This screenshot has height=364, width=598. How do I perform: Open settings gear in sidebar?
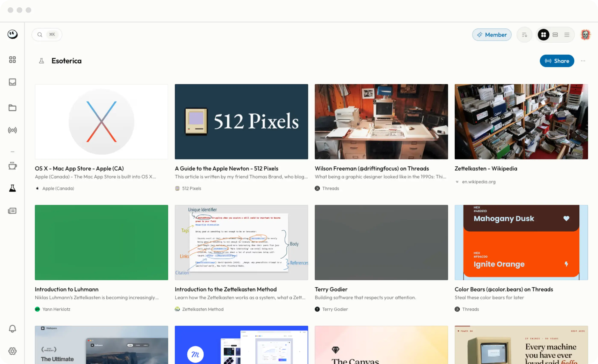coord(12,351)
